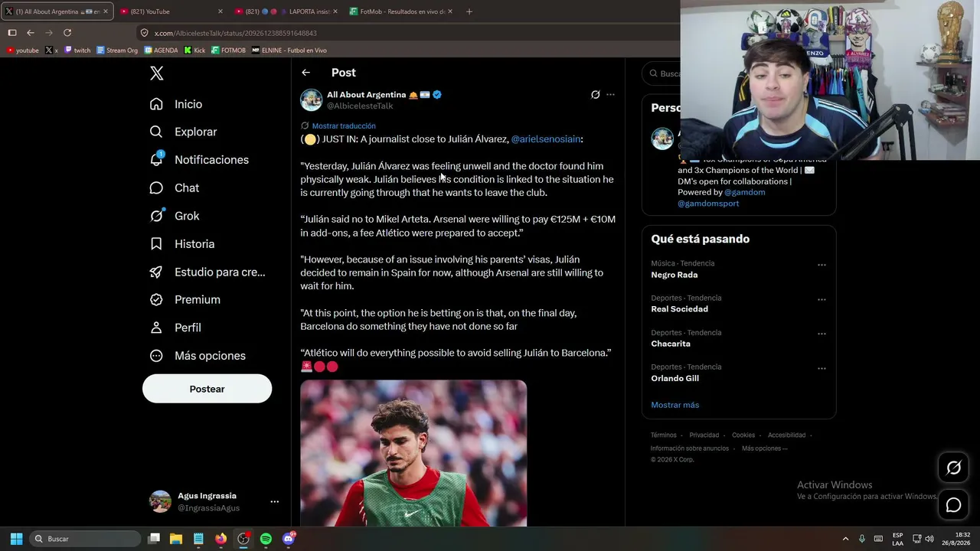Open the Cookies footer link

tap(743, 435)
